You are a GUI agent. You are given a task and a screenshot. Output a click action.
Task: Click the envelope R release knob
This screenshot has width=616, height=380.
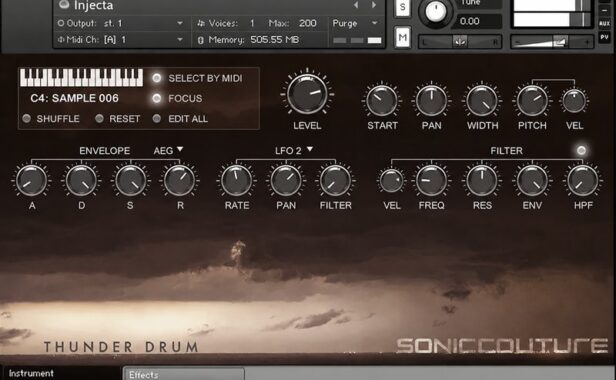tap(179, 180)
